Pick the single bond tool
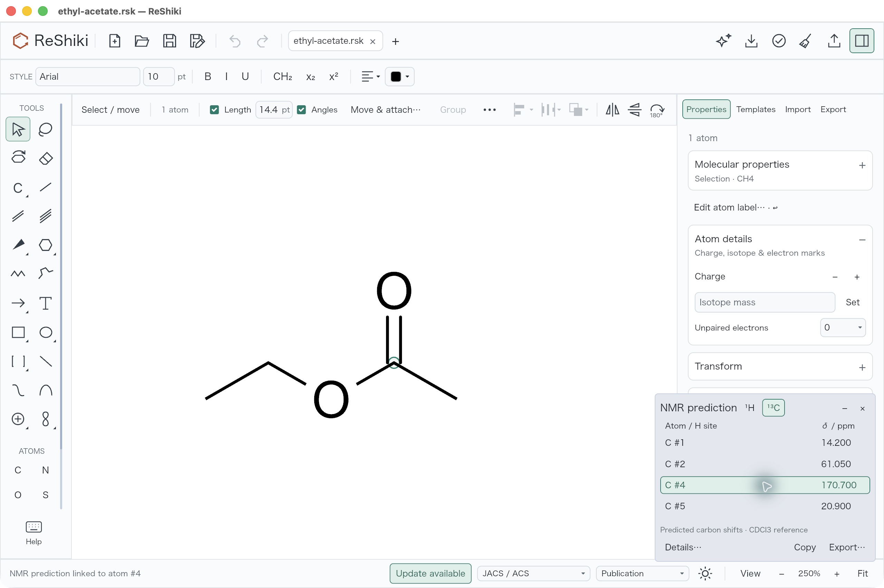Screen dimensions: 884x588 tap(45, 187)
